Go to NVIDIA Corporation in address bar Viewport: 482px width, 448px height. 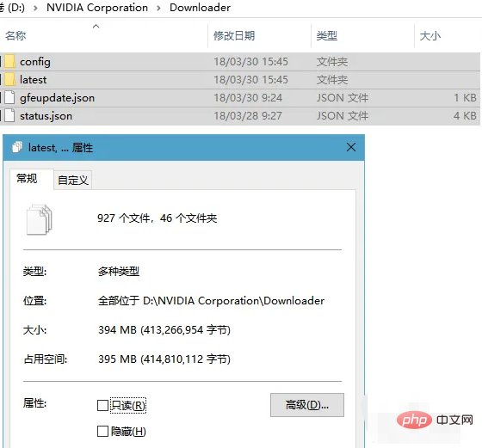click(x=97, y=8)
